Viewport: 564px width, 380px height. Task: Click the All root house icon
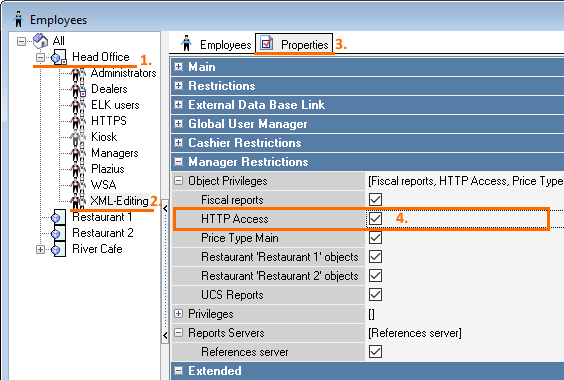click(x=40, y=41)
